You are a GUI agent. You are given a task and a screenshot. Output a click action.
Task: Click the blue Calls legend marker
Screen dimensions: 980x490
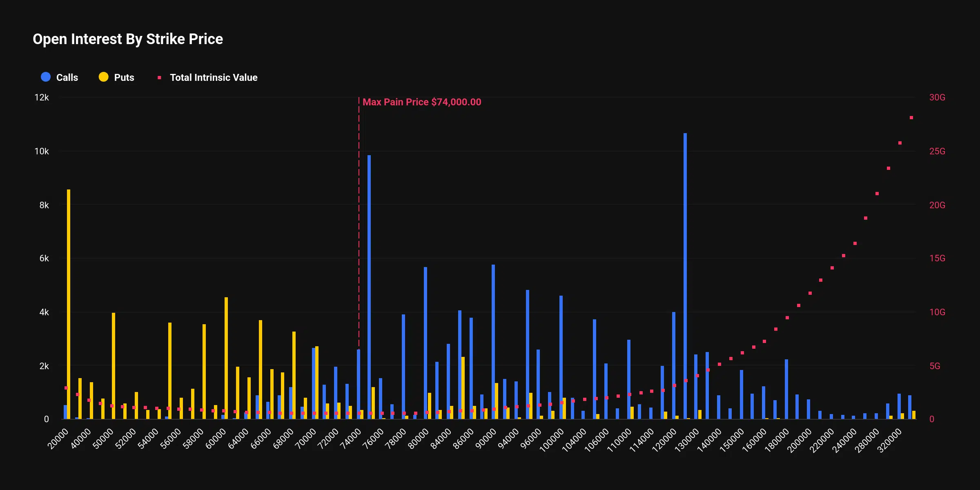pos(45,77)
